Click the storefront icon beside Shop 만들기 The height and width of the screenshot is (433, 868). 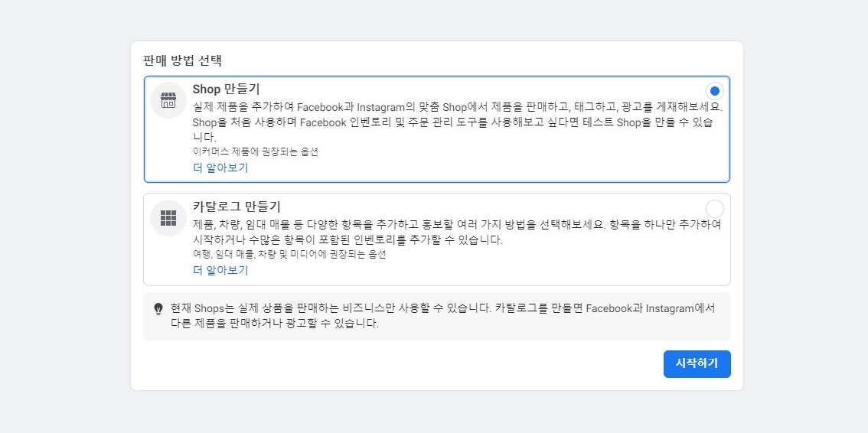168,100
